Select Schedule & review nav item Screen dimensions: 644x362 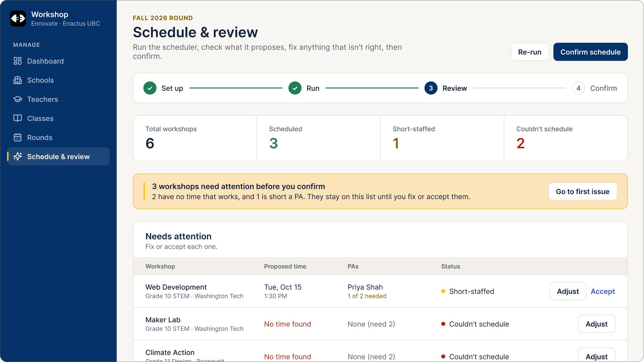pos(58,157)
